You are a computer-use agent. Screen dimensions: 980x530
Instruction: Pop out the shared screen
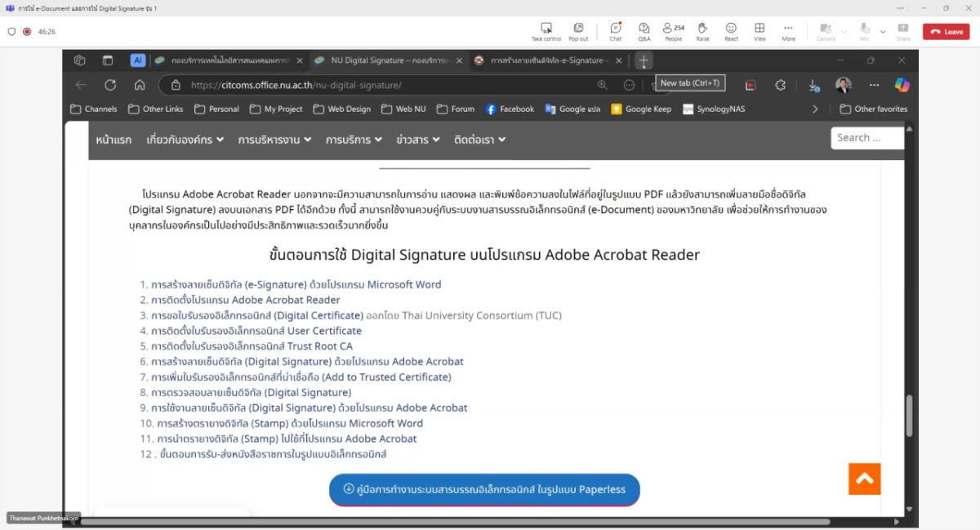[x=578, y=31]
